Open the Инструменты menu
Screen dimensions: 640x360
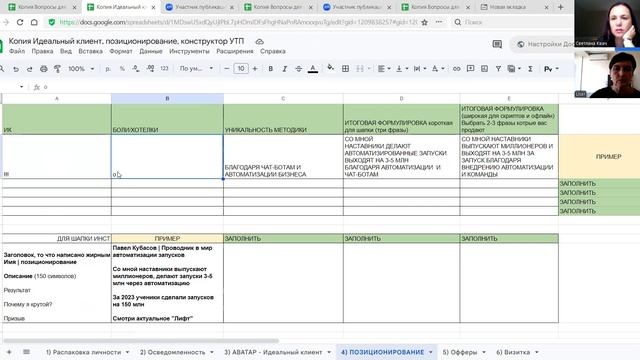(189, 51)
